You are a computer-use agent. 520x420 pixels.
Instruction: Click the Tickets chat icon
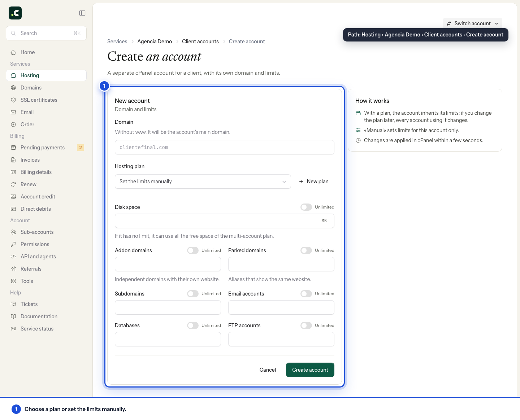click(13, 304)
